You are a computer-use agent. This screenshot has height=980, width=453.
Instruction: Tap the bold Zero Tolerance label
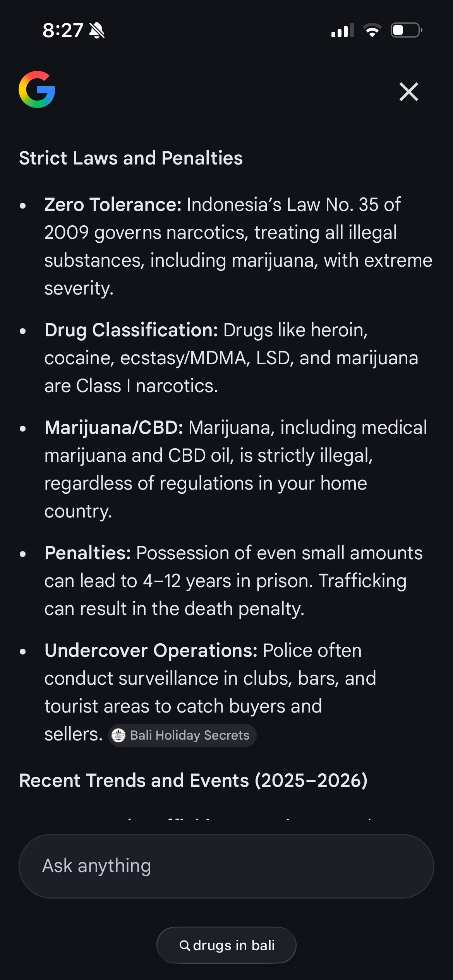pyautogui.click(x=113, y=204)
